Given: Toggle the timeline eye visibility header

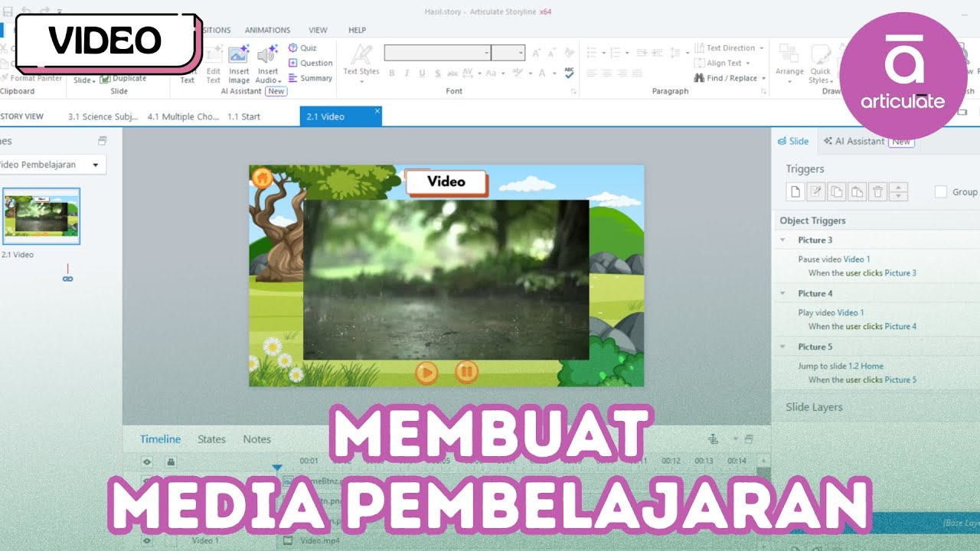Looking at the screenshot, I should pos(147,461).
